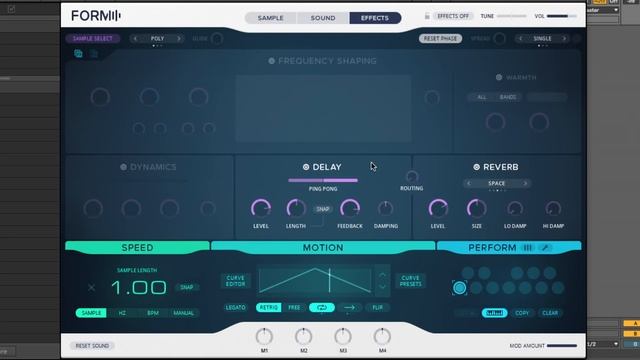Toggle the DELAY power button
The image size is (640, 360).
tap(306, 167)
